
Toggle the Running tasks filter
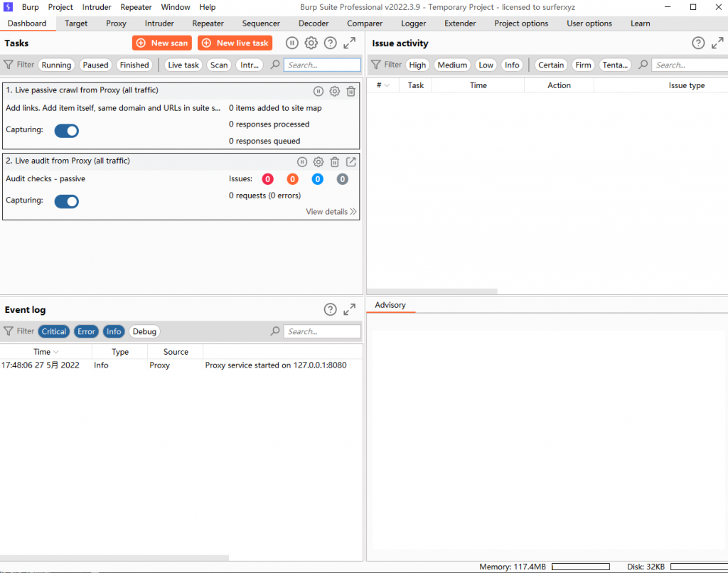click(x=56, y=65)
